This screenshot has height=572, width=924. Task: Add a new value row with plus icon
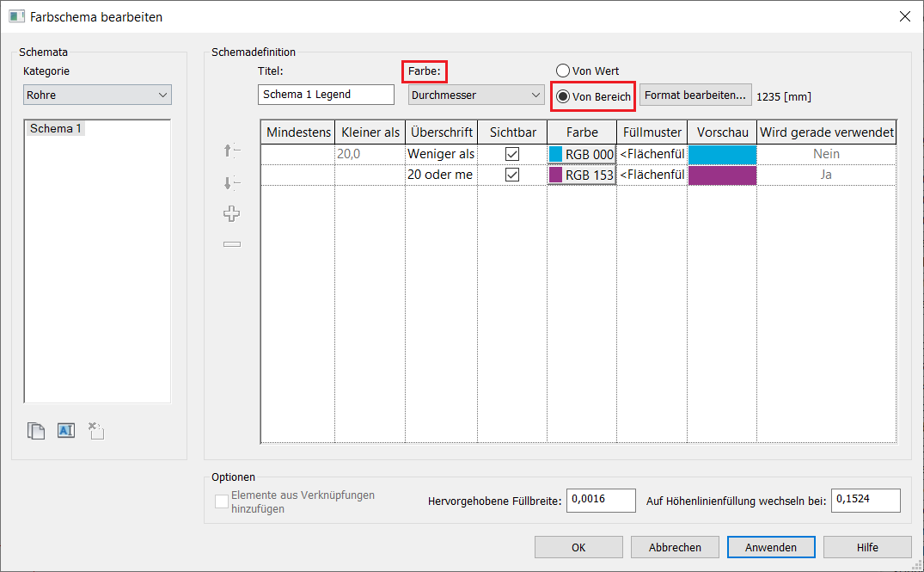[x=231, y=213]
